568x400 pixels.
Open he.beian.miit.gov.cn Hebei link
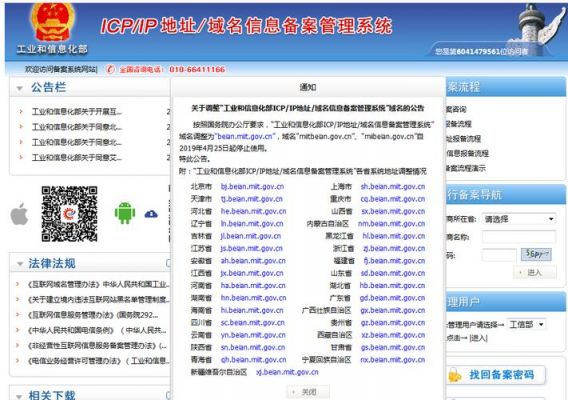click(253, 211)
